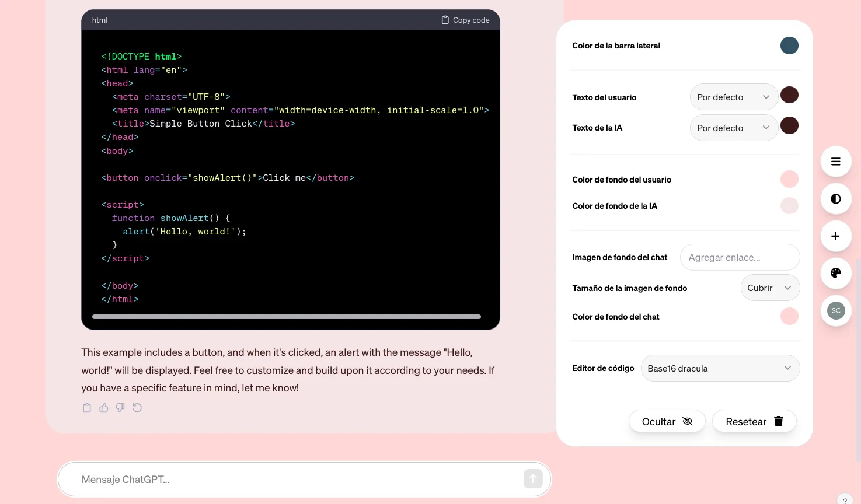Image resolution: width=861 pixels, height=504 pixels.
Task: Pick color for Texto del usuario
Action: (789, 95)
